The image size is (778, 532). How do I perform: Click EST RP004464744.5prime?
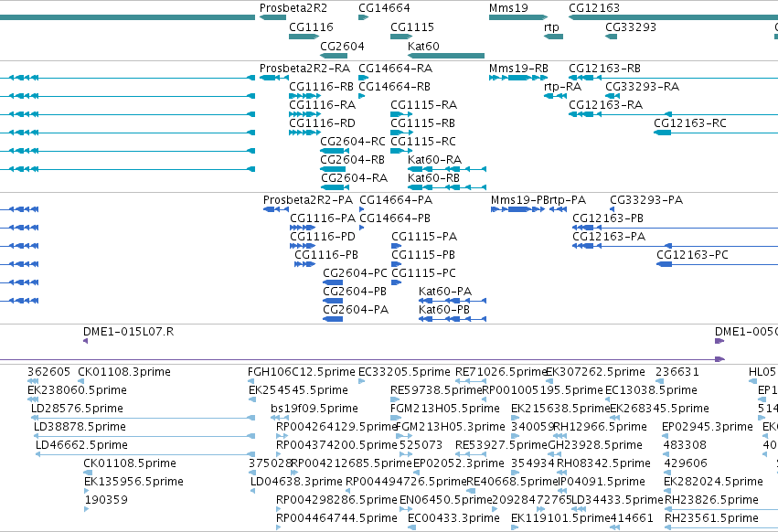pyautogui.click(x=336, y=518)
